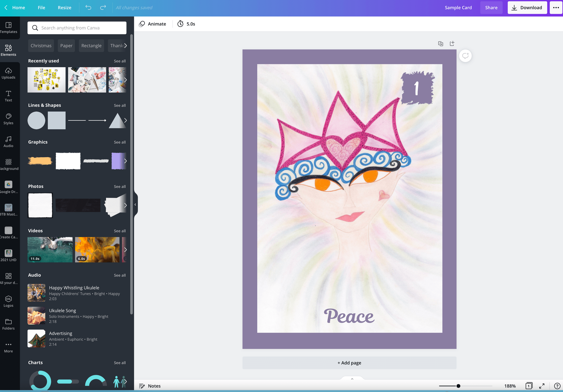Click the duplicate page icon
The width and height of the screenshot is (563, 392).
tap(440, 44)
